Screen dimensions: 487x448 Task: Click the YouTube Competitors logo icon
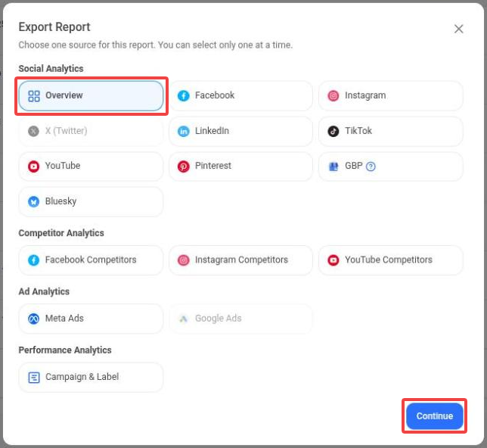click(x=333, y=260)
